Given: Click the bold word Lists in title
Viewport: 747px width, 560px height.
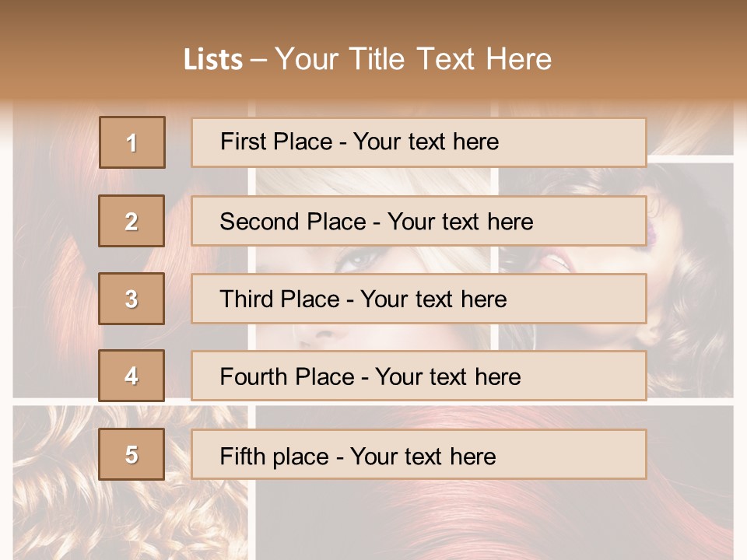Looking at the screenshot, I should click(213, 60).
